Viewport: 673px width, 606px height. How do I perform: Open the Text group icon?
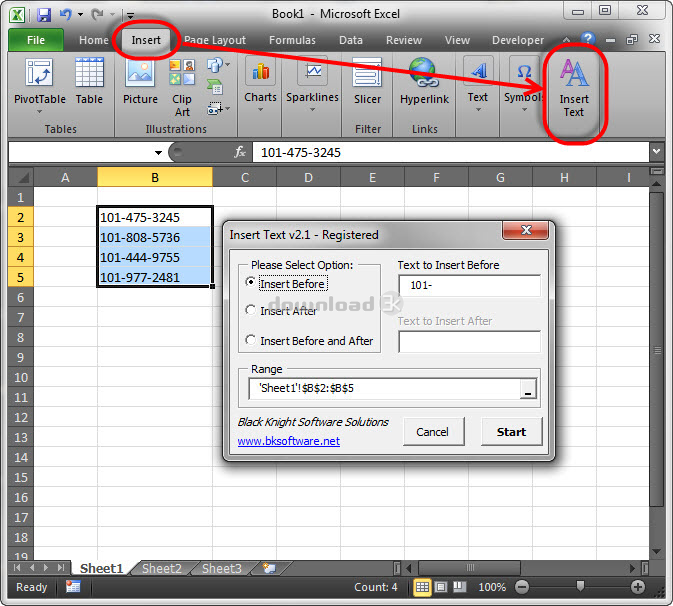478,84
